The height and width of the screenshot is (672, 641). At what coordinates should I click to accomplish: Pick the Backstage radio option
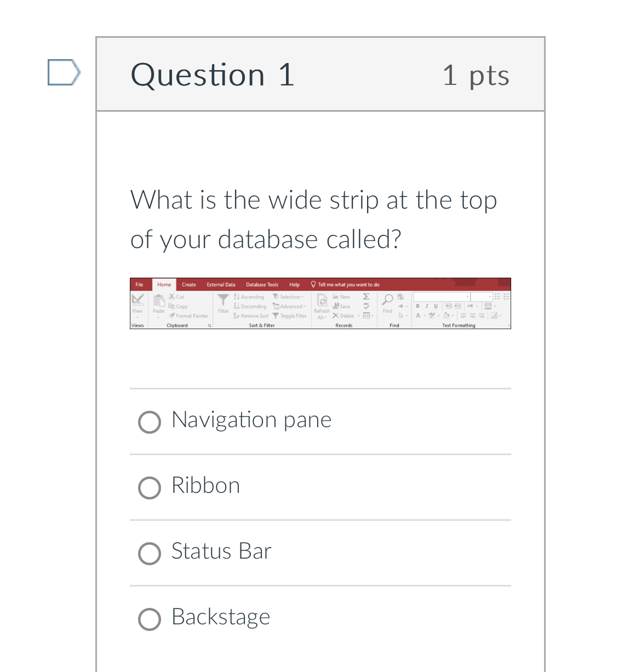pos(150,619)
